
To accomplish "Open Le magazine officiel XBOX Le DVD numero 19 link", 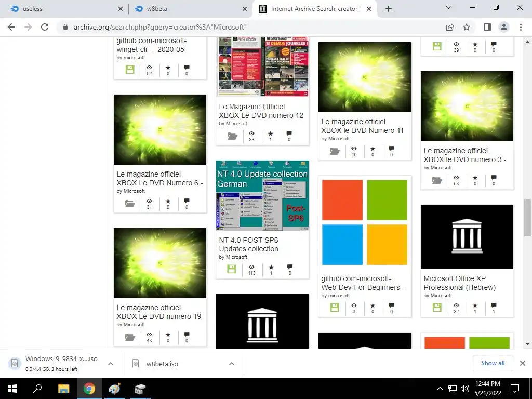I will pyautogui.click(x=159, y=312).
